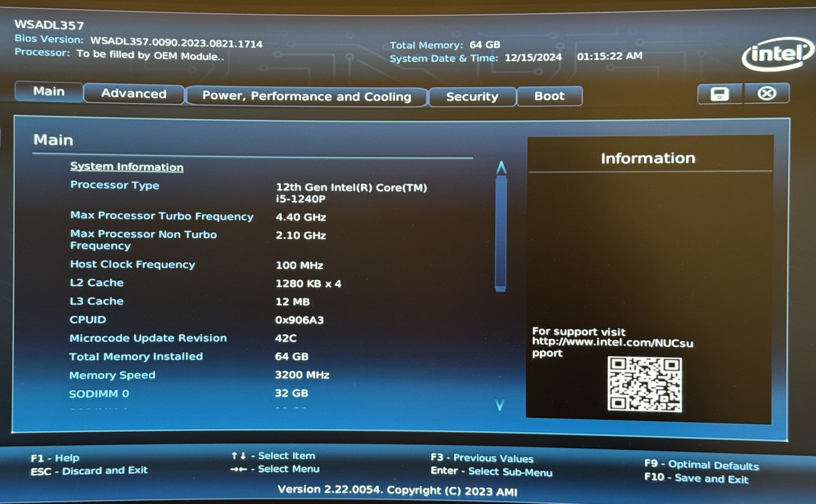The image size is (816, 504).
Task: Click the system time 01:15:22 AM
Action: pos(610,56)
